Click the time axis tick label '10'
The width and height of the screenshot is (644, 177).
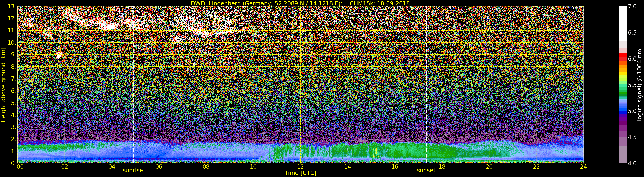click(x=253, y=167)
